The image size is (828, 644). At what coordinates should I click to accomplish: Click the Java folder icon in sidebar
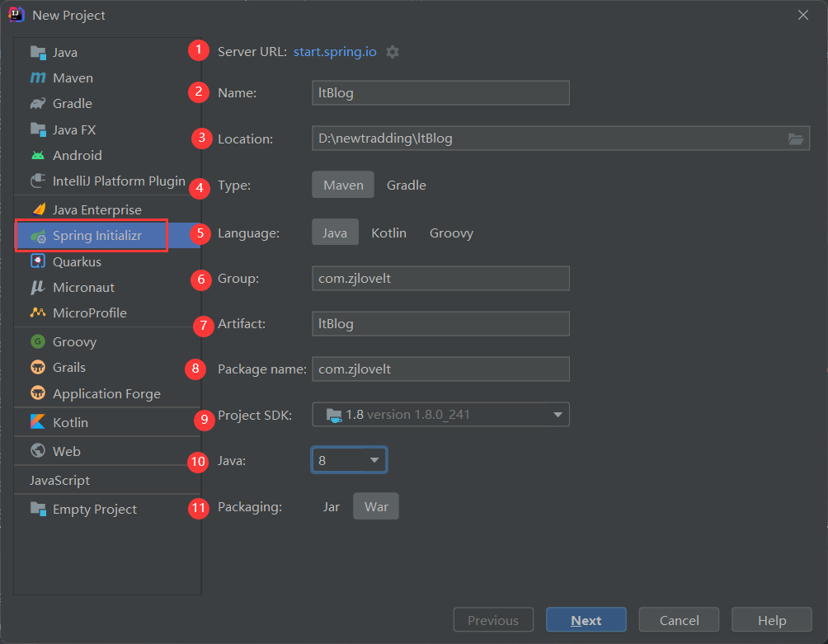click(38, 52)
